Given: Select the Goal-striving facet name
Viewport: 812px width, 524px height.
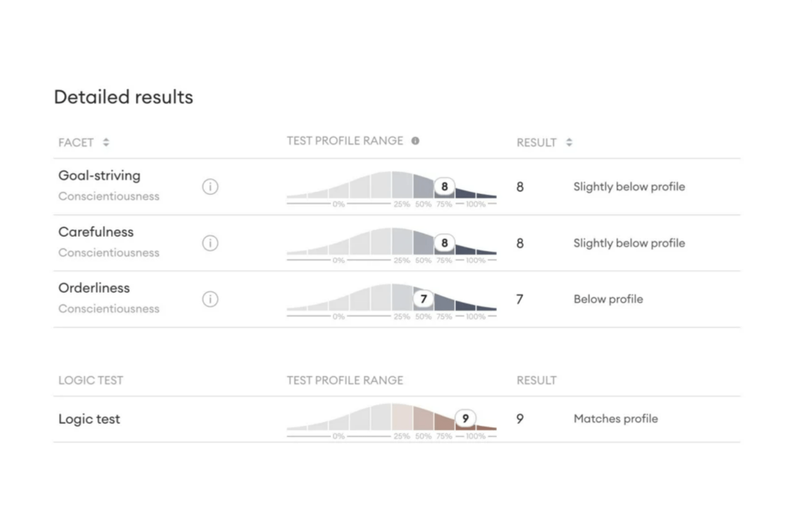Looking at the screenshot, I should (99, 175).
